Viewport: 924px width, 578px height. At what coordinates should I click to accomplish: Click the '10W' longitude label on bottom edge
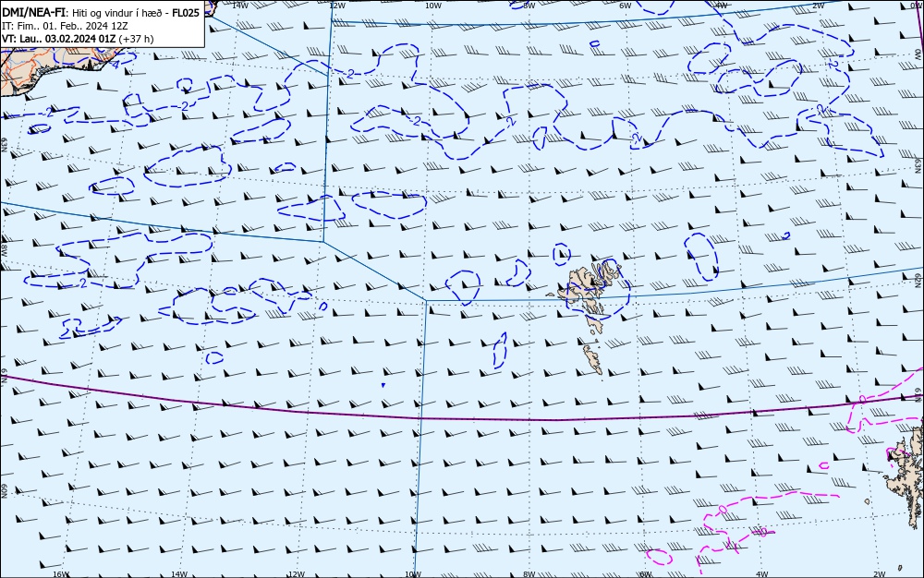click(x=413, y=574)
